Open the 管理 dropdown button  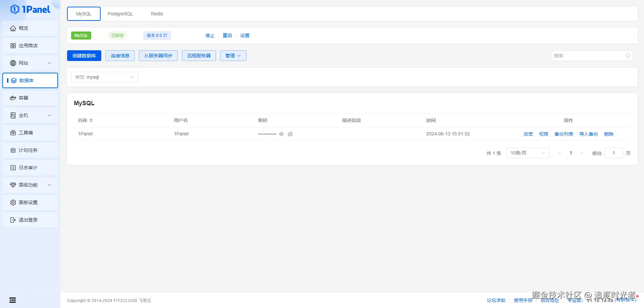tap(233, 56)
